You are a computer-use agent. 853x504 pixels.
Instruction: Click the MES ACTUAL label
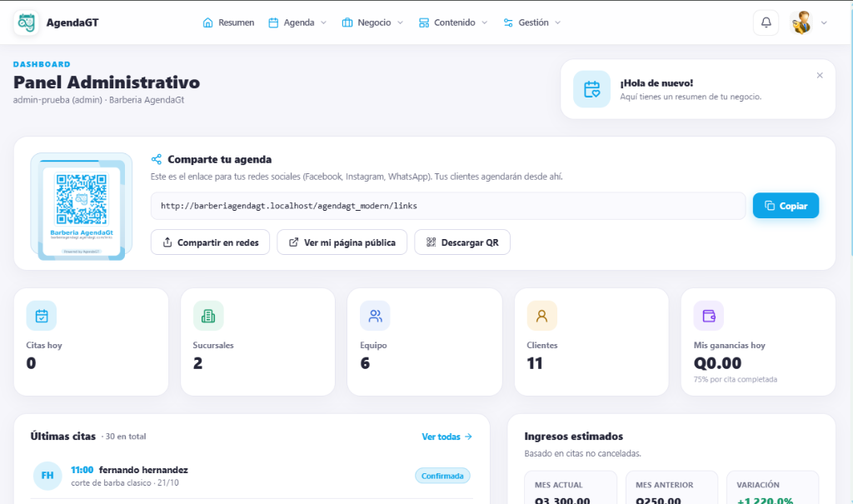coord(559,485)
